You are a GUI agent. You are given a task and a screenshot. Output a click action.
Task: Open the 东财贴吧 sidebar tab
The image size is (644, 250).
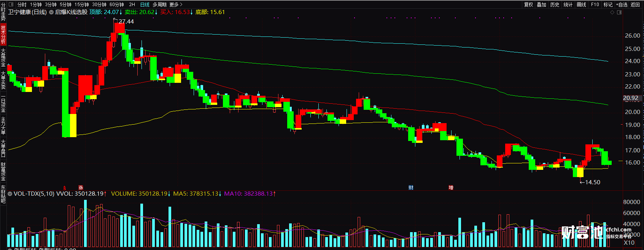3,194
